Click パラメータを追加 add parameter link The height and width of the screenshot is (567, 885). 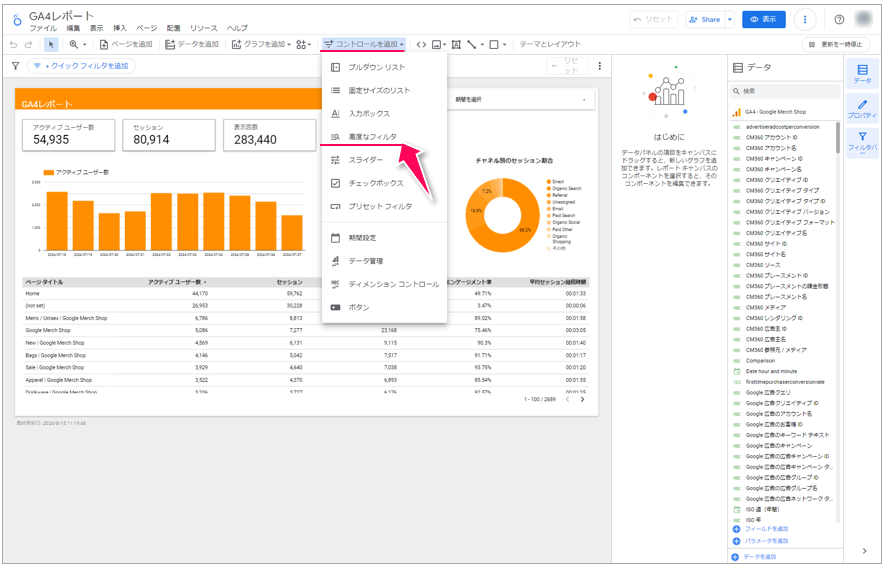coord(760,541)
